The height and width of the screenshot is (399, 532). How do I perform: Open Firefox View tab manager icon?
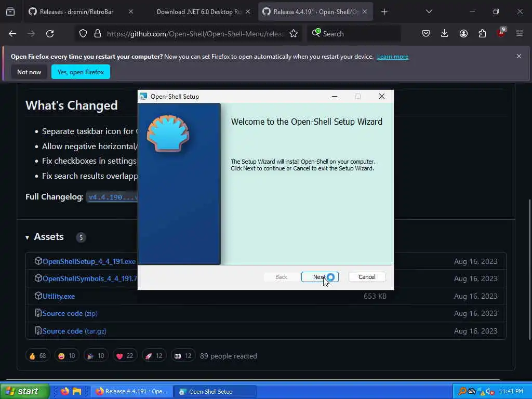pyautogui.click(x=10, y=12)
